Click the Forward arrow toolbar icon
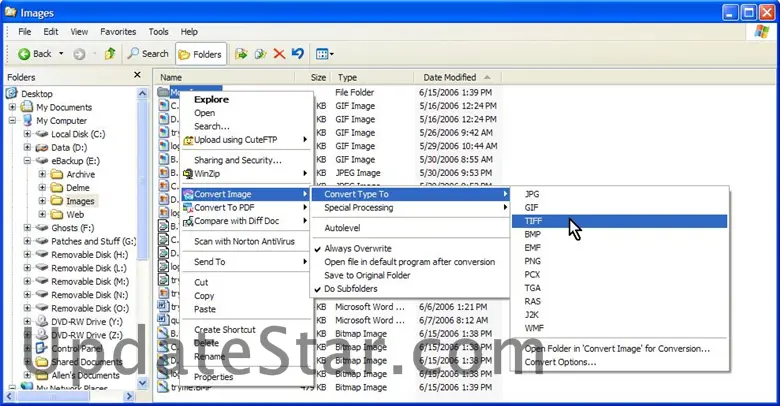Image resolution: width=780 pixels, height=406 pixels. 79,54
